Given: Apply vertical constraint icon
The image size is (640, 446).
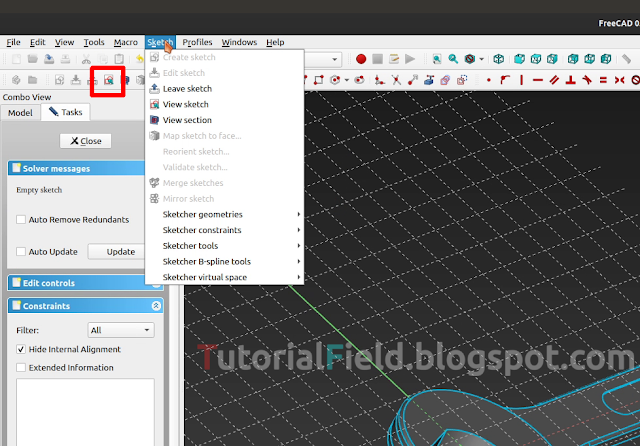Looking at the screenshot, I should (522, 80).
